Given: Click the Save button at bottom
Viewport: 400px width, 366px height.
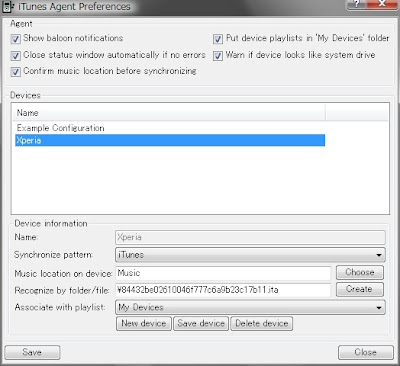Looking at the screenshot, I should [x=32, y=352].
